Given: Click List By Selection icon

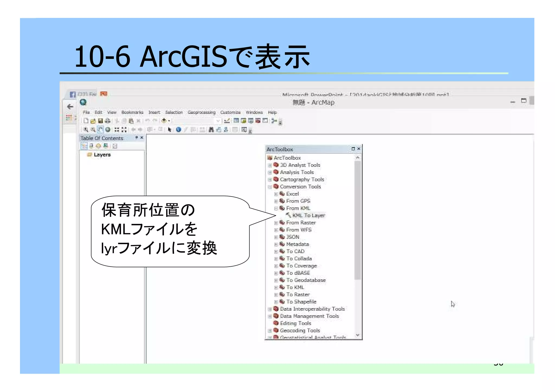Looking at the screenshot, I should (x=106, y=146).
